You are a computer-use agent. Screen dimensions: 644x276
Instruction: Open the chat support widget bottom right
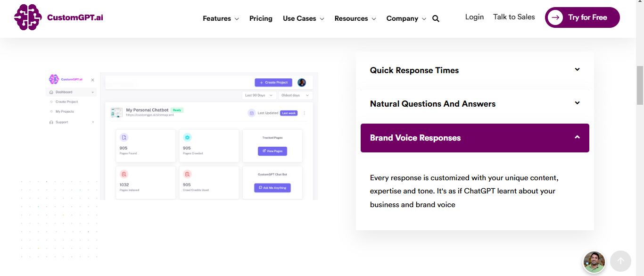coord(594,262)
